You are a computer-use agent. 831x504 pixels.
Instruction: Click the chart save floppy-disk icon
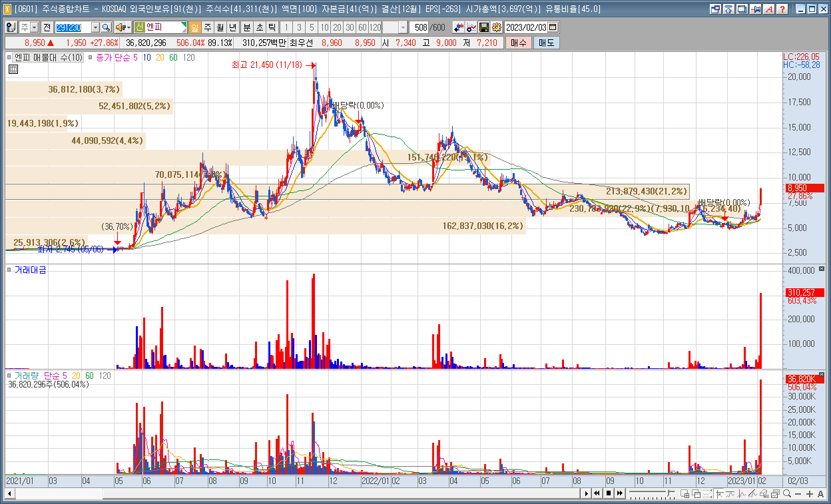(x=484, y=27)
